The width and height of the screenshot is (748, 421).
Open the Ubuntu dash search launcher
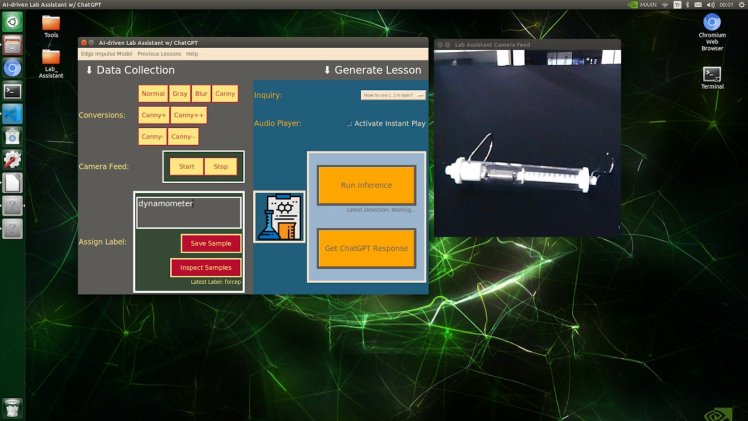coord(12,22)
